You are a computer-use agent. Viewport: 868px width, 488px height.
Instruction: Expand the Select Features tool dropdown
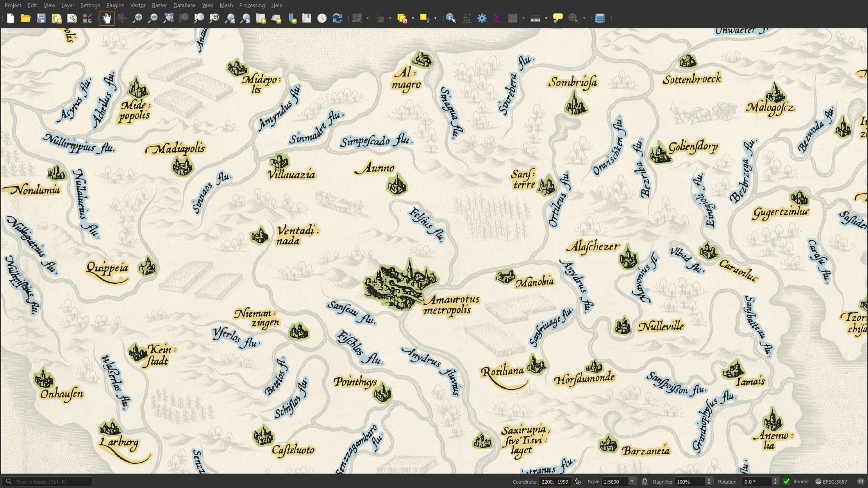point(368,18)
